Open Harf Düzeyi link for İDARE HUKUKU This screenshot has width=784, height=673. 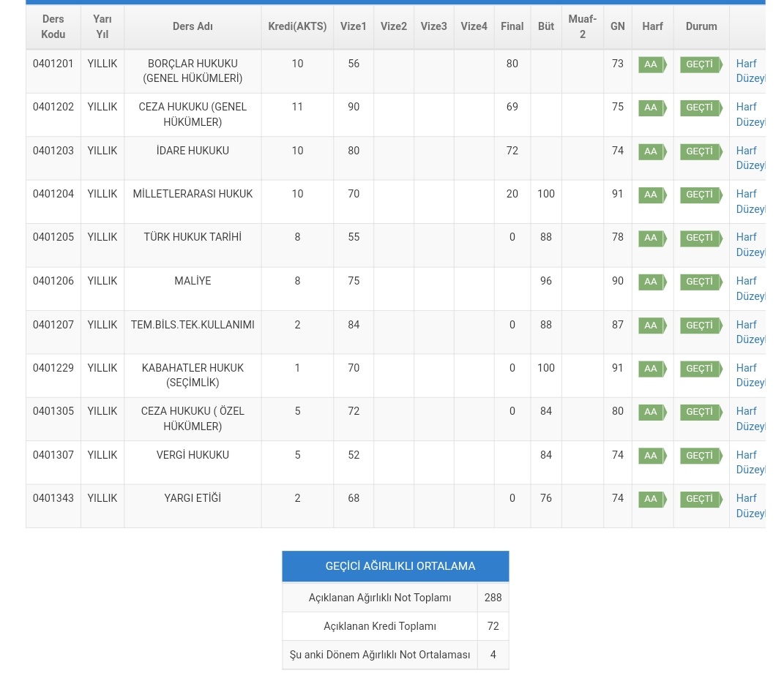(750, 158)
